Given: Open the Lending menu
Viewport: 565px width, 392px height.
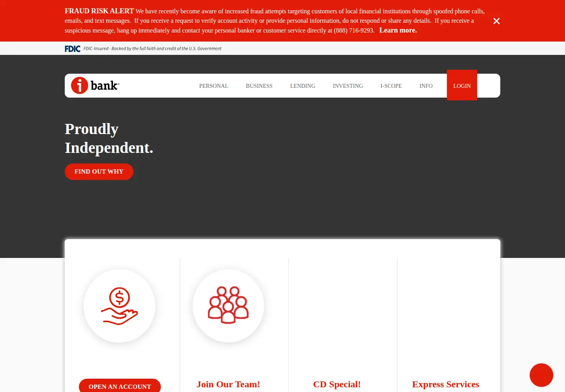Looking at the screenshot, I should (303, 86).
